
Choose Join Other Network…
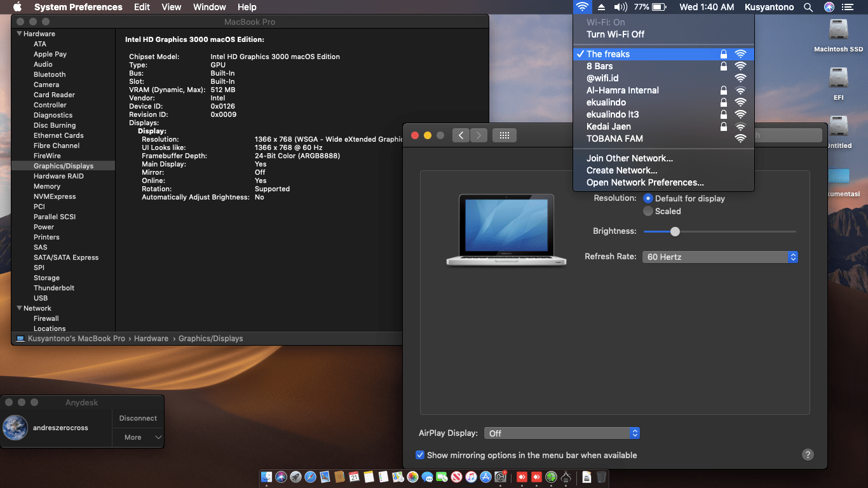[663, 158]
